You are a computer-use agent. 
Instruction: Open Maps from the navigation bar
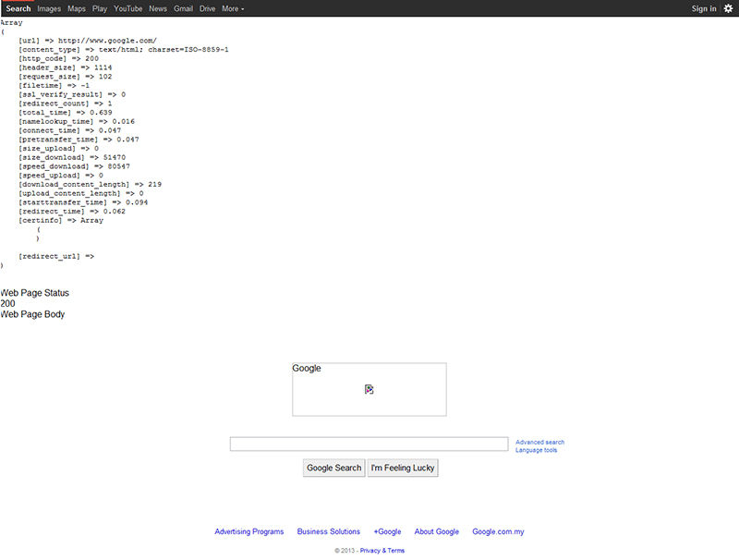[x=76, y=7]
